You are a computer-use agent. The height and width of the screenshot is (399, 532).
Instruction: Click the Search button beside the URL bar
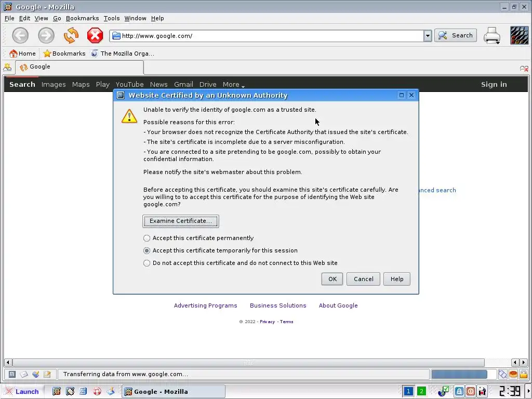[x=456, y=36]
